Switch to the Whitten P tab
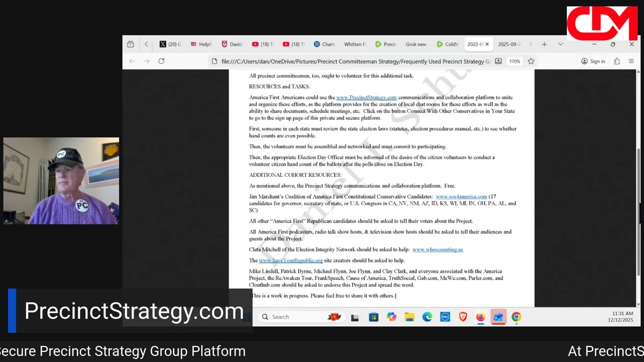The image size is (644, 362). (355, 44)
